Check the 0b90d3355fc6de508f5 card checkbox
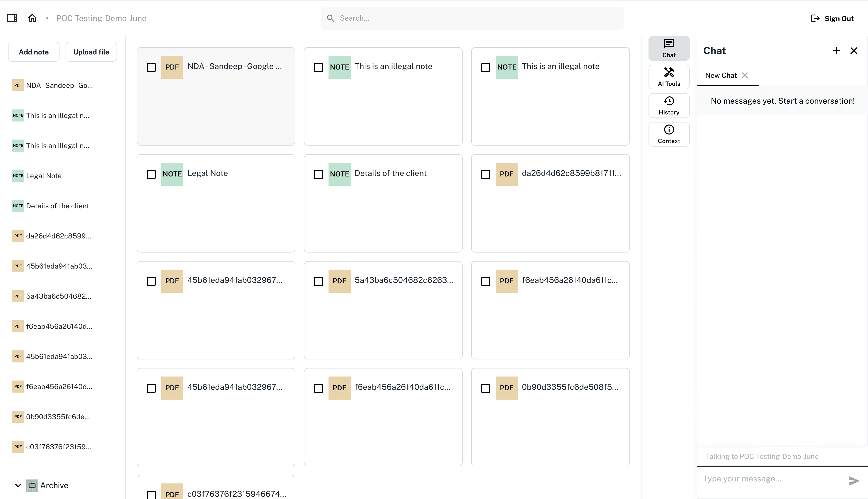Viewport: 868px width, 499px height. click(486, 388)
